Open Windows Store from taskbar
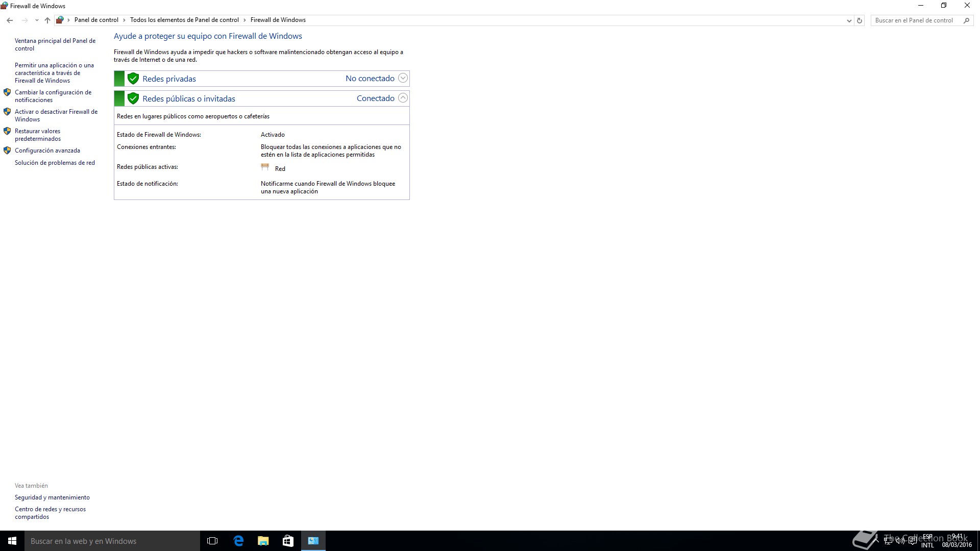 point(288,541)
